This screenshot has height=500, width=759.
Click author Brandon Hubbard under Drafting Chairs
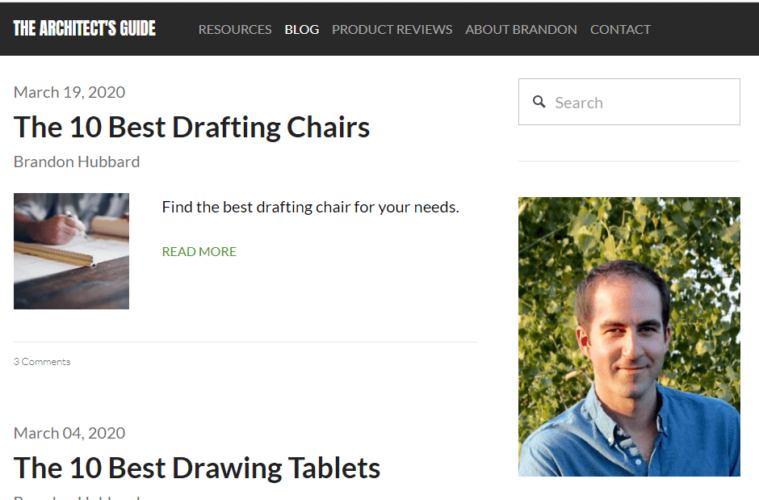pos(77,161)
